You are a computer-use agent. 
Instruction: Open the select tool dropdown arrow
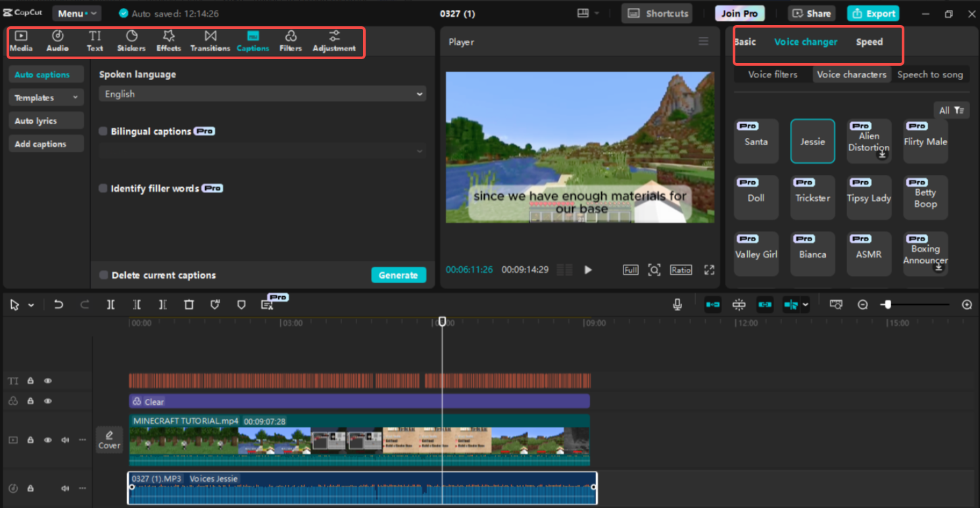tap(31, 306)
